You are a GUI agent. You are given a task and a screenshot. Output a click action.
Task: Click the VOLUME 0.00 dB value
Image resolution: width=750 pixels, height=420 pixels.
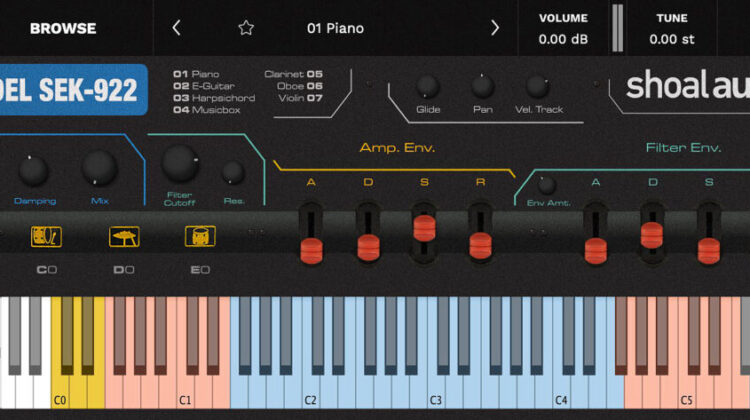pos(563,39)
